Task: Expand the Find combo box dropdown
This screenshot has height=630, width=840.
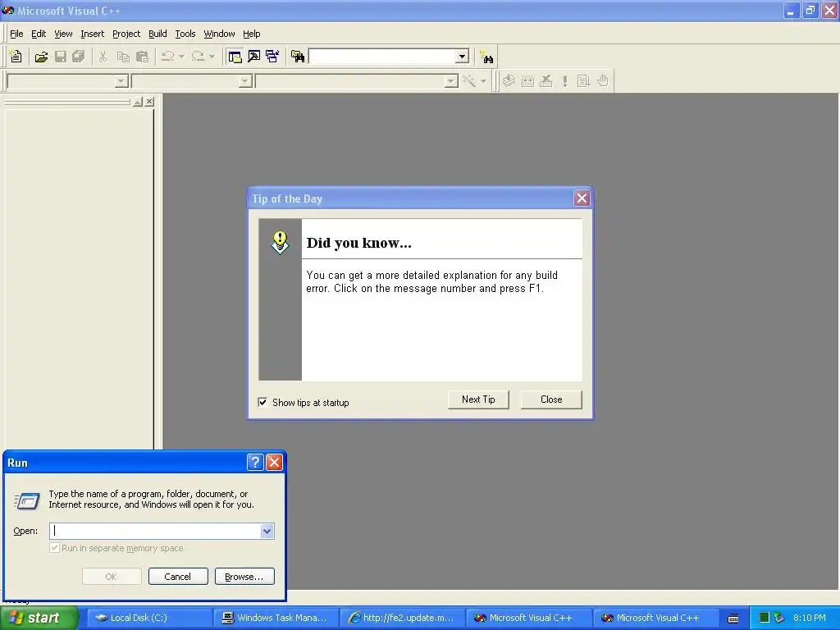Action: point(463,57)
